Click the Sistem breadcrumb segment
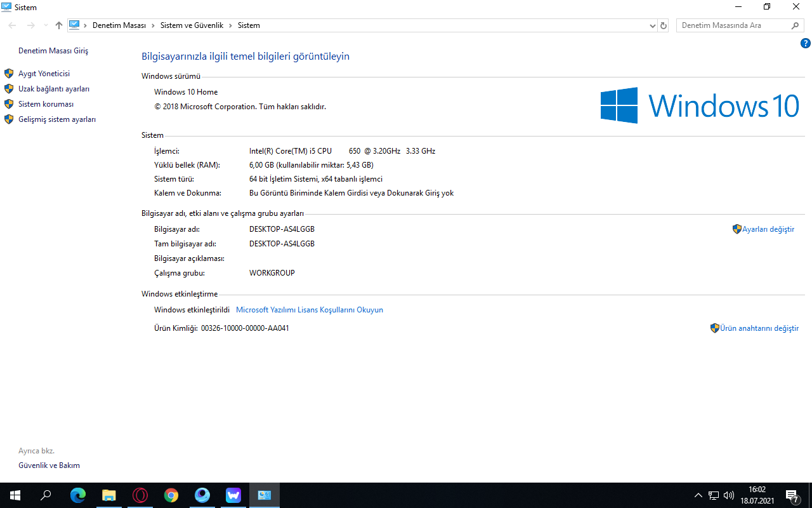 point(249,25)
